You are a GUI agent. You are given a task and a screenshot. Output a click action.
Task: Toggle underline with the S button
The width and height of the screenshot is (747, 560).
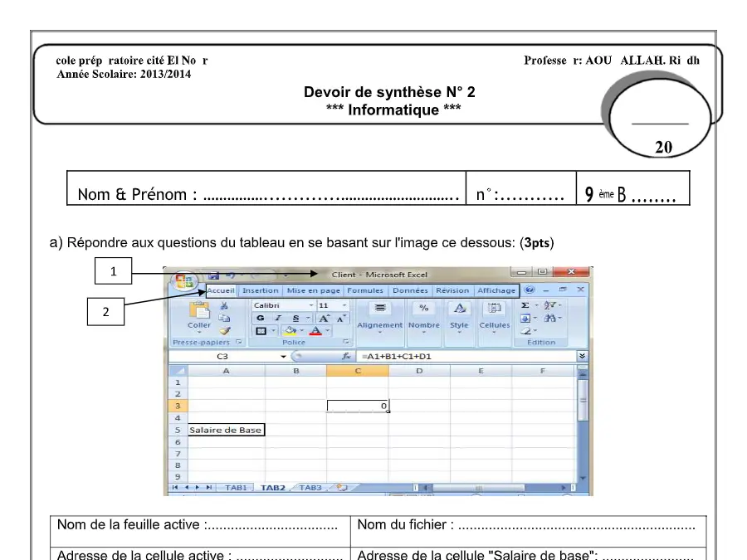[x=295, y=318]
